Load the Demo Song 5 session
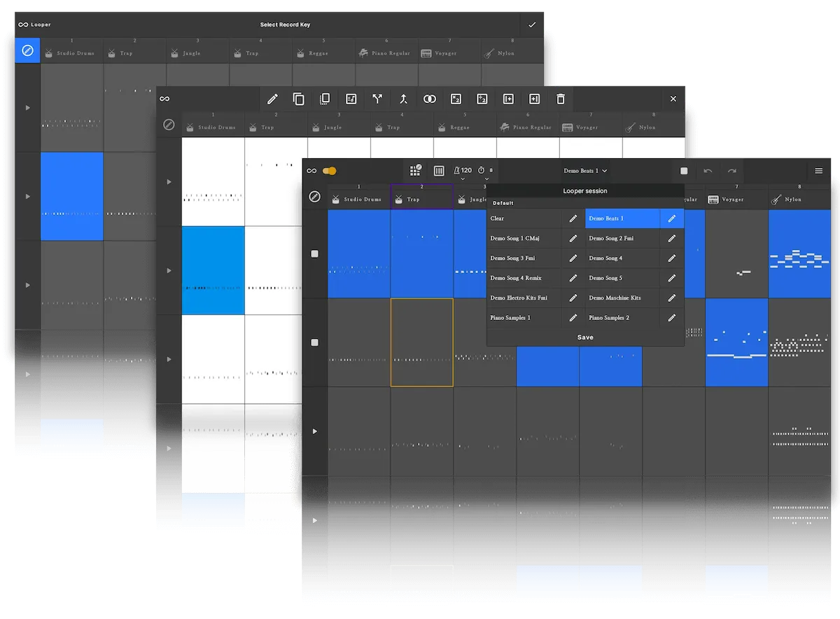The height and width of the screenshot is (619, 840). tap(623, 278)
